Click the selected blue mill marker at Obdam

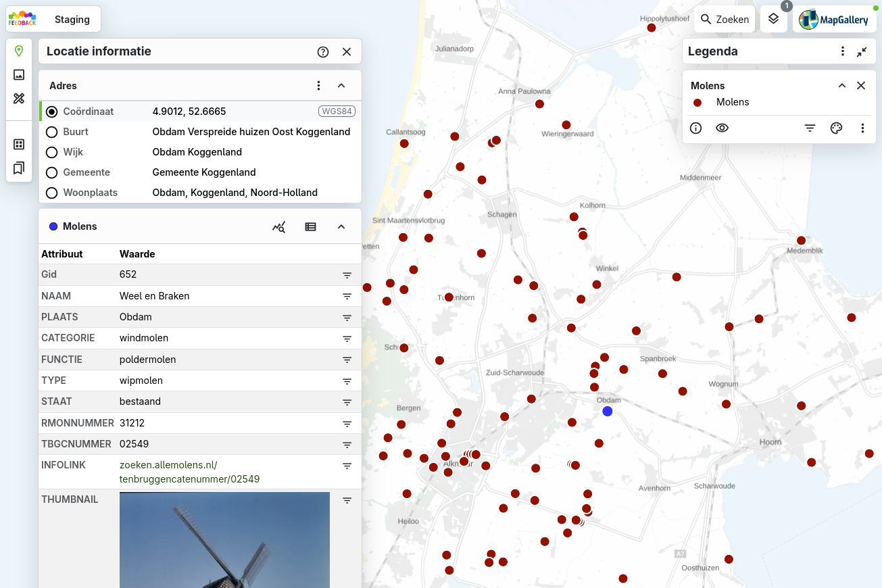[x=608, y=411]
